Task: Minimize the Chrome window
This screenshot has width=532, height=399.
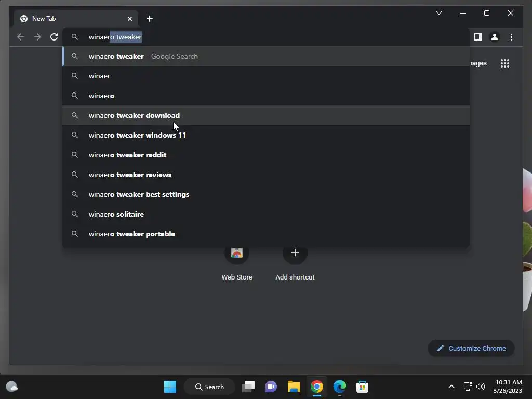Action: (463, 13)
